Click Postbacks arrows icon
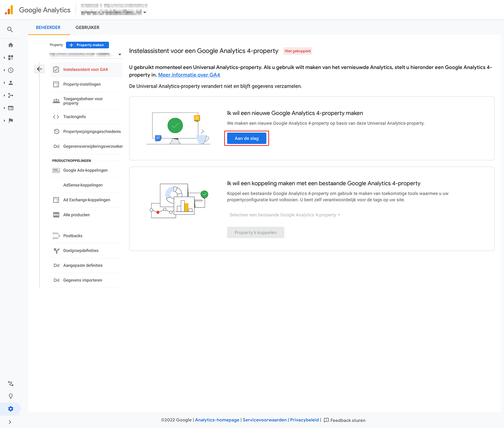This screenshot has height=428, width=504. [56, 236]
